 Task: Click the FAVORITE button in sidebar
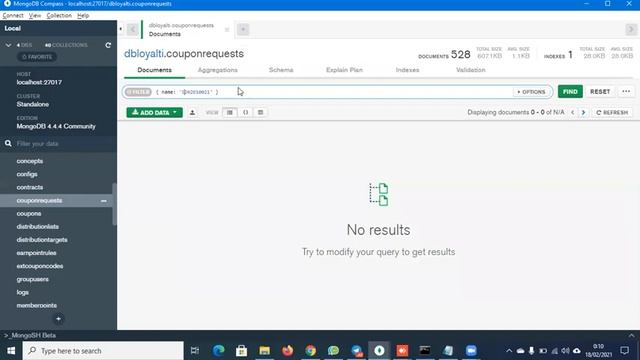tap(37, 57)
